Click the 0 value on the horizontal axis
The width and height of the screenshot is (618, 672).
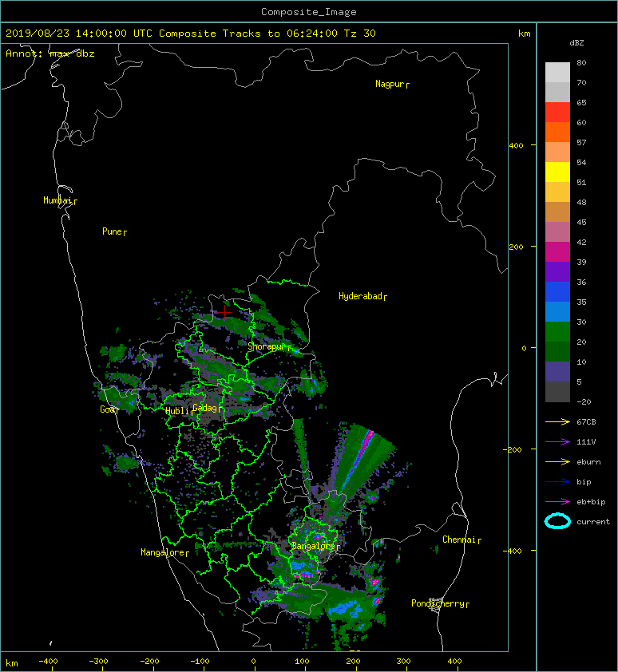[x=253, y=662]
